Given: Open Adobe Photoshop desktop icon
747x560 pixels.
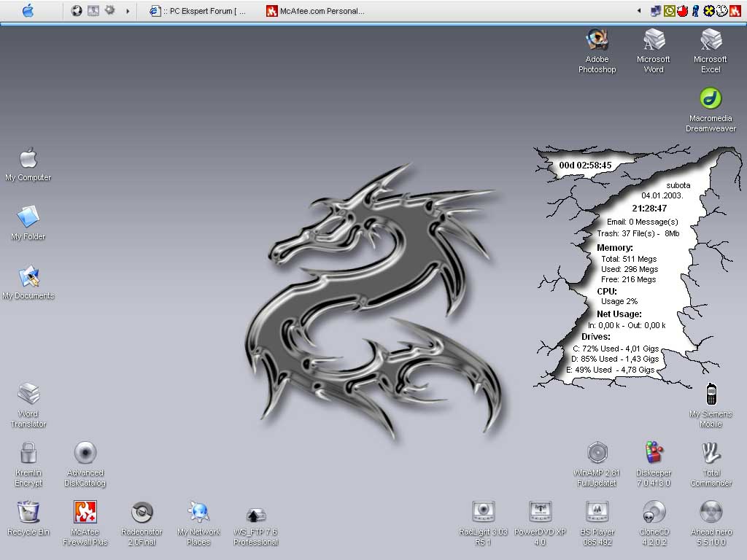Looking at the screenshot, I should point(597,39).
